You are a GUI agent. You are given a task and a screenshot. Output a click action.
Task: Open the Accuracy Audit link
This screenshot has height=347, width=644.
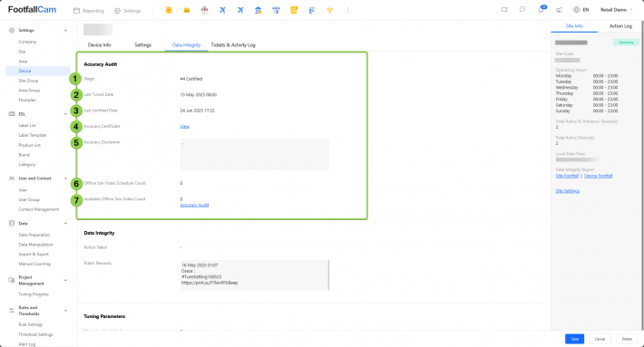194,205
